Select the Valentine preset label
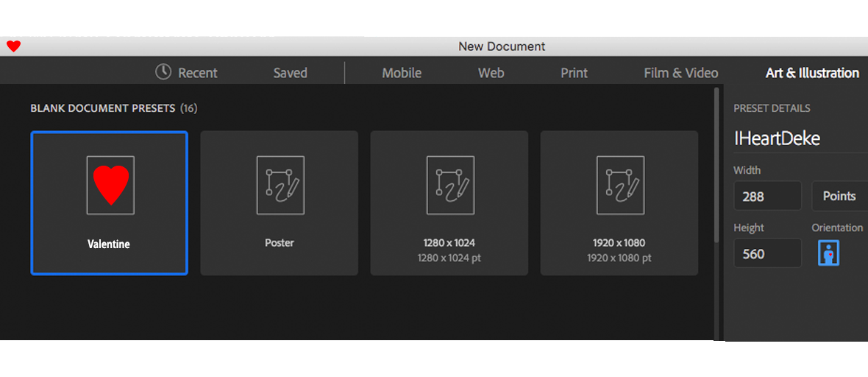 point(109,244)
